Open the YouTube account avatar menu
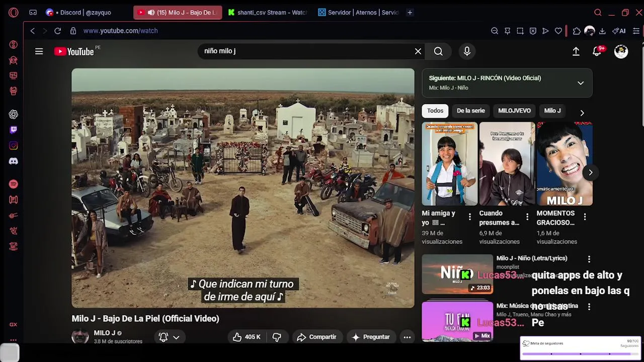Image resolution: width=644 pixels, height=362 pixels. tap(621, 51)
